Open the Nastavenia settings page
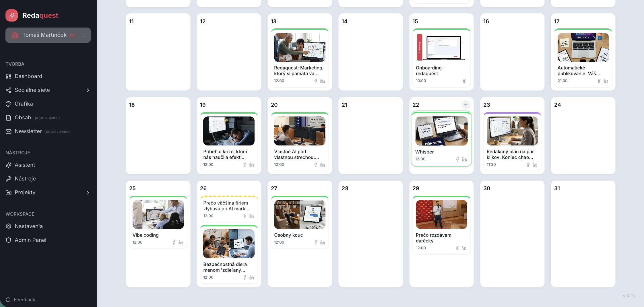This screenshot has width=644, height=307. [x=29, y=226]
